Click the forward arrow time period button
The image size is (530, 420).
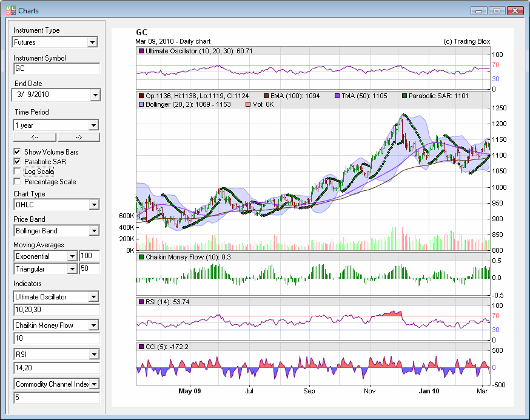pos(79,137)
